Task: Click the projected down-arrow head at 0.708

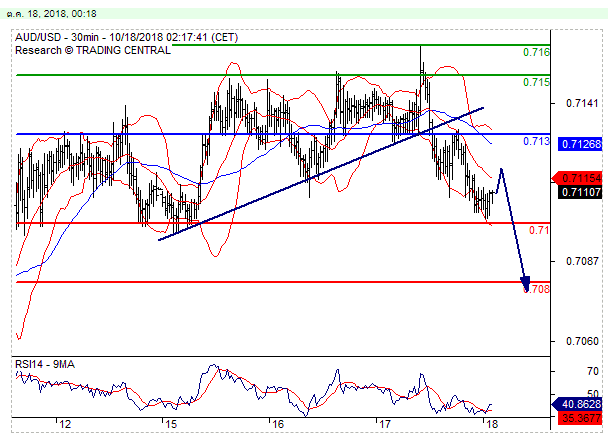Action: tap(525, 284)
